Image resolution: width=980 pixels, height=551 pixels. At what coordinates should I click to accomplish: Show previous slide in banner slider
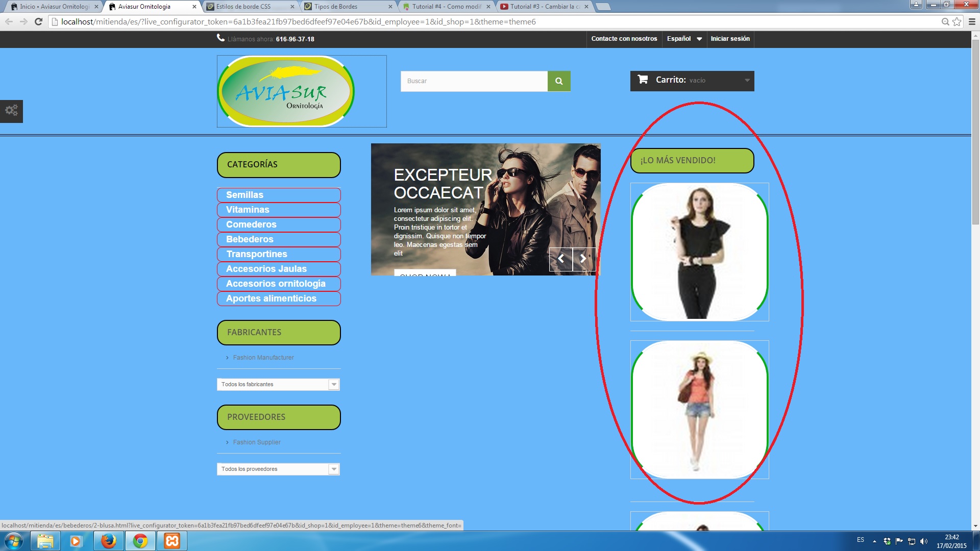(561, 259)
